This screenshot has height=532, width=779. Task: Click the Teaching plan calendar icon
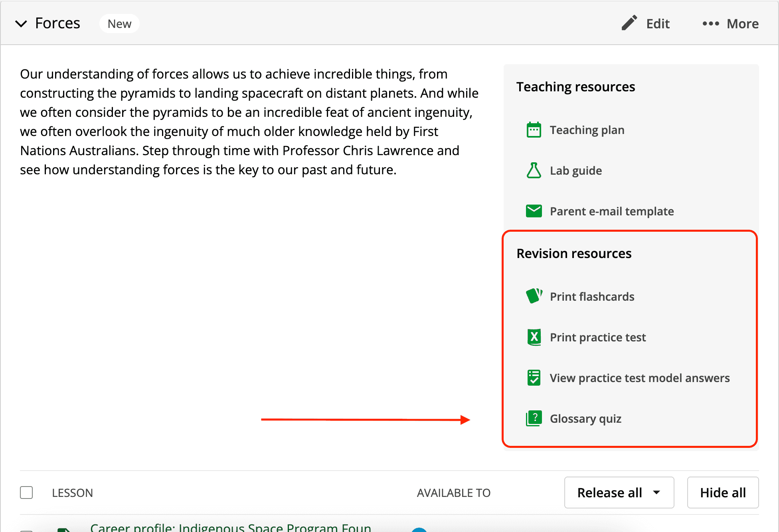tap(534, 130)
